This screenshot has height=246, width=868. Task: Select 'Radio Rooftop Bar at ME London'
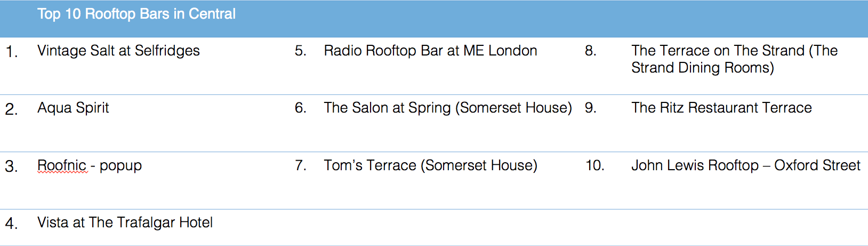(430, 51)
